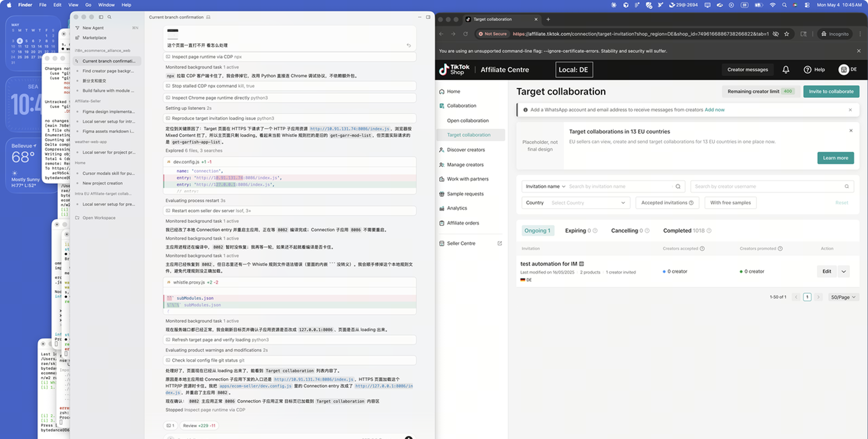The height and width of the screenshot is (439, 868).
Task: Switch to the Completed tab
Action: 687,231
